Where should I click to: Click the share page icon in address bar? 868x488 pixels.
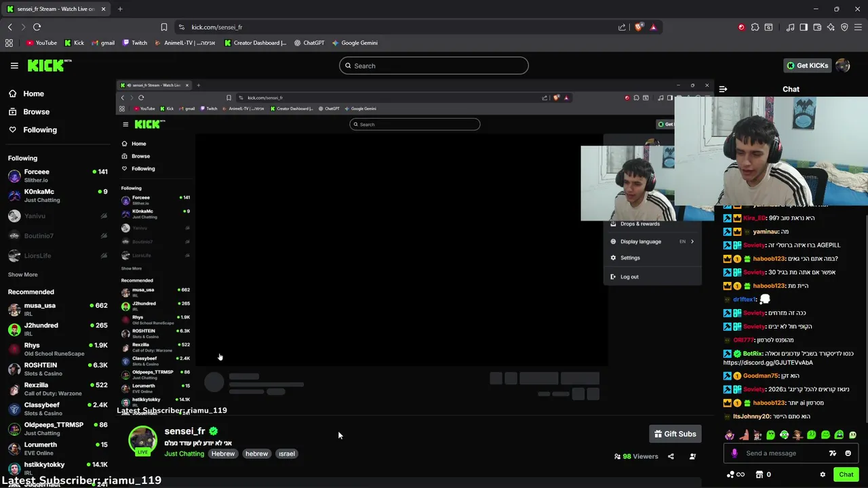click(622, 27)
